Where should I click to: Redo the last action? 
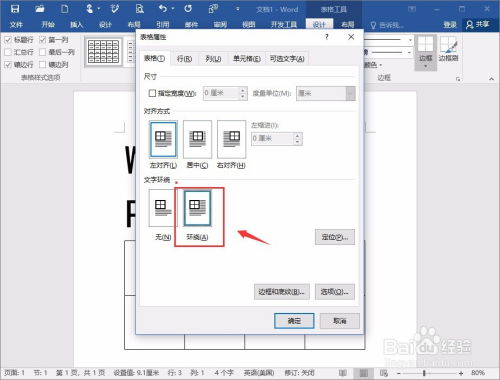point(188,9)
